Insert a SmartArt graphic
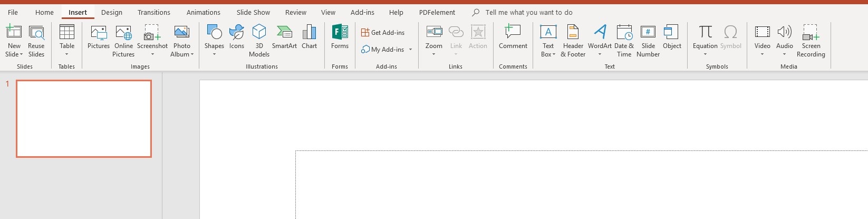 point(284,37)
